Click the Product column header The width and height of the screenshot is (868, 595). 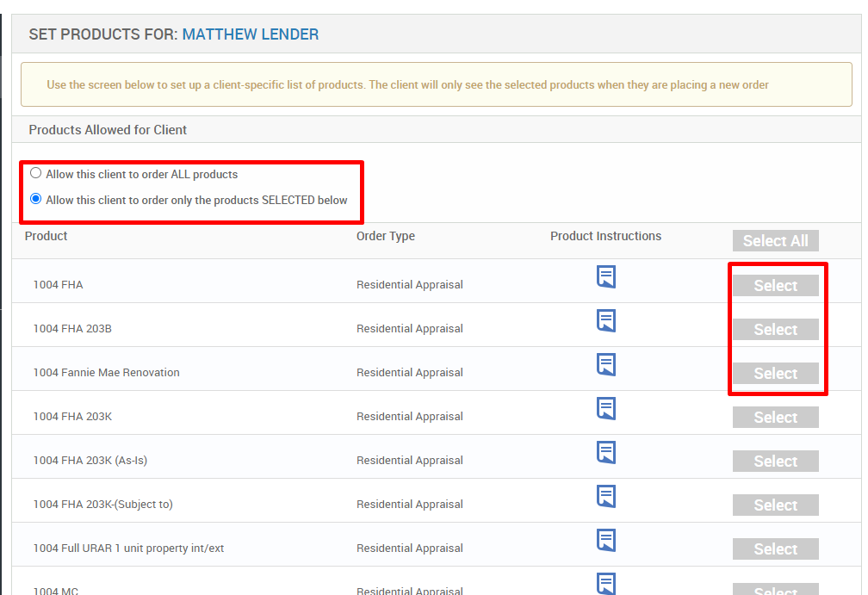pos(46,235)
